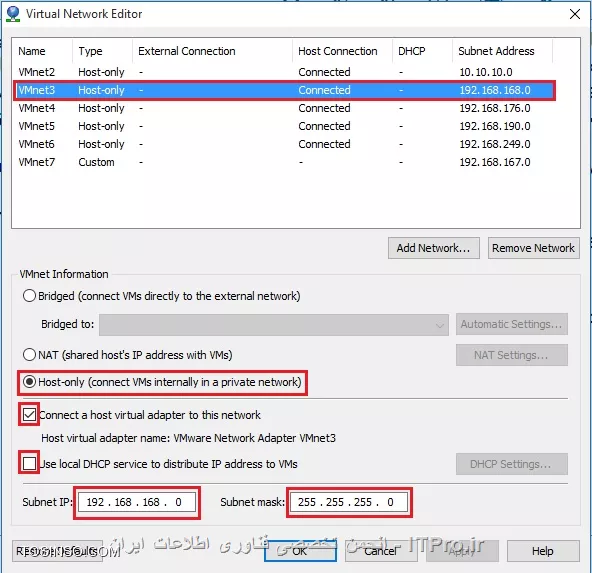The width and height of the screenshot is (592, 573).
Task: Open Help for network editor
Action: point(542,551)
